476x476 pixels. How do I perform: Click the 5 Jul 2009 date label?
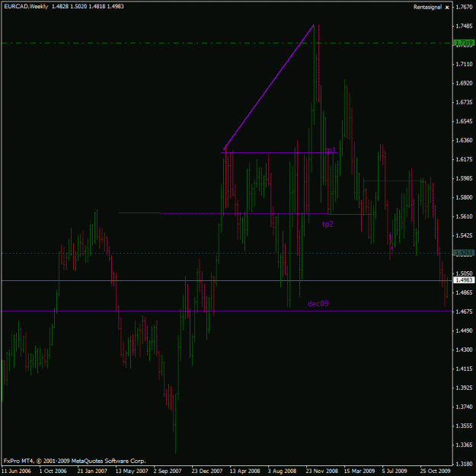(x=395, y=471)
